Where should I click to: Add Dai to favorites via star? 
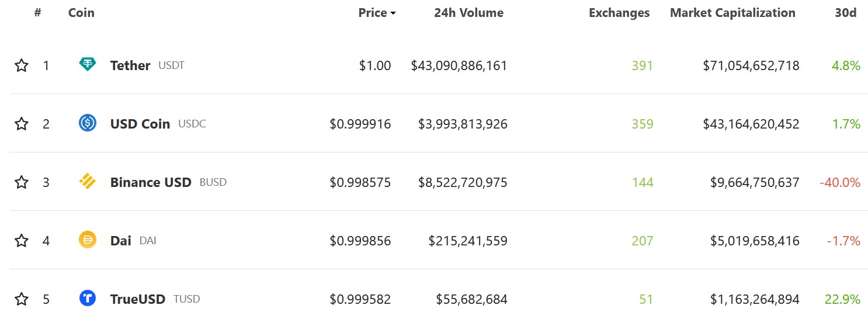(x=22, y=240)
